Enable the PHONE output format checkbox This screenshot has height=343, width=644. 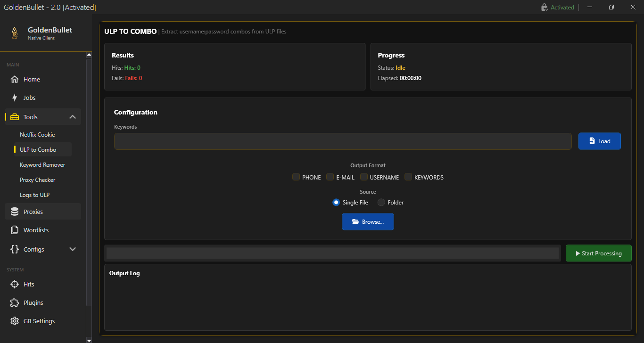[296, 177]
